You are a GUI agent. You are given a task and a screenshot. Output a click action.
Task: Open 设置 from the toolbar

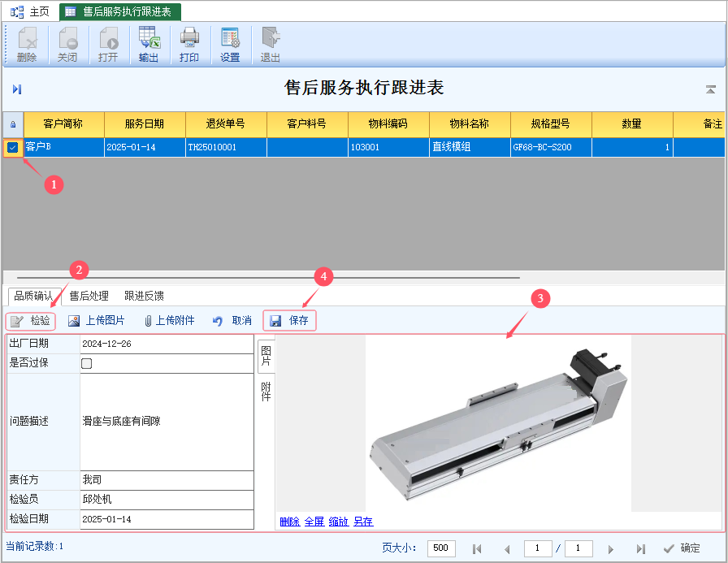pyautogui.click(x=230, y=45)
